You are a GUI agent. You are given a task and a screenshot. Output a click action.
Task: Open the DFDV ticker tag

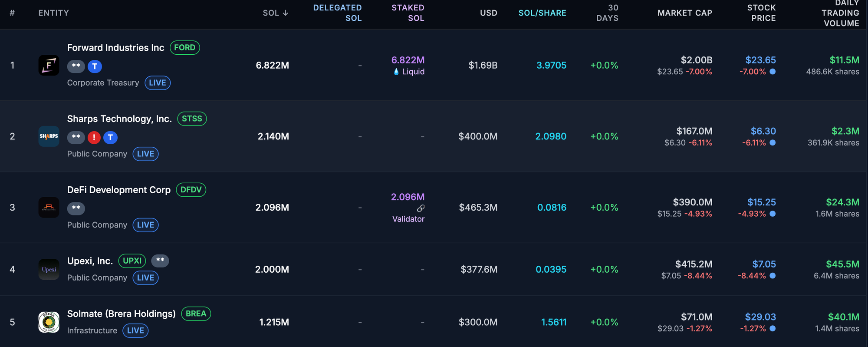tap(191, 190)
